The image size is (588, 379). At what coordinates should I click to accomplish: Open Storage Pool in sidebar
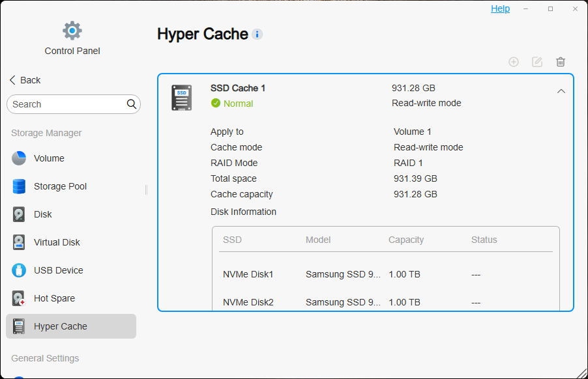pos(60,186)
